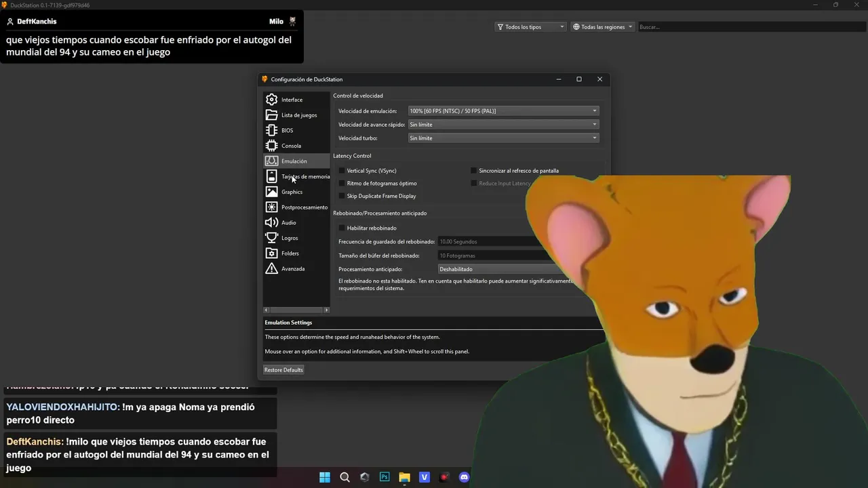Switch to Consola settings page

[296, 146]
